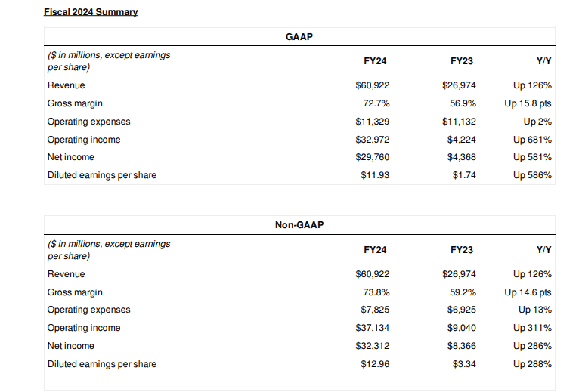Select the 72.7% gross margin value
This screenshot has width=576, height=392.
(377, 103)
